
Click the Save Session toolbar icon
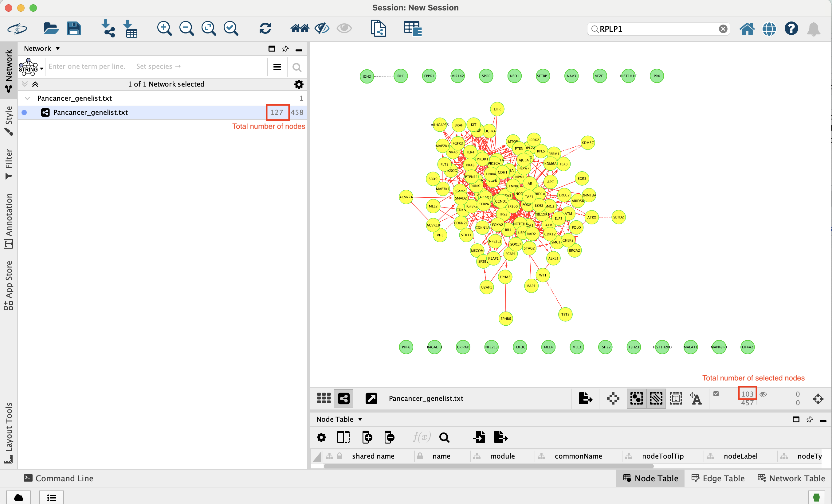pyautogui.click(x=74, y=29)
